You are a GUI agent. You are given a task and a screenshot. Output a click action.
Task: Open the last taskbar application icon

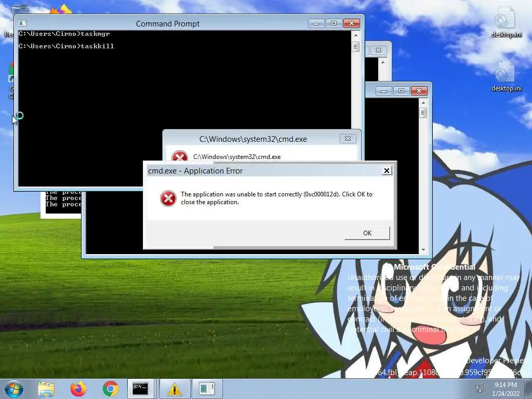(207, 389)
